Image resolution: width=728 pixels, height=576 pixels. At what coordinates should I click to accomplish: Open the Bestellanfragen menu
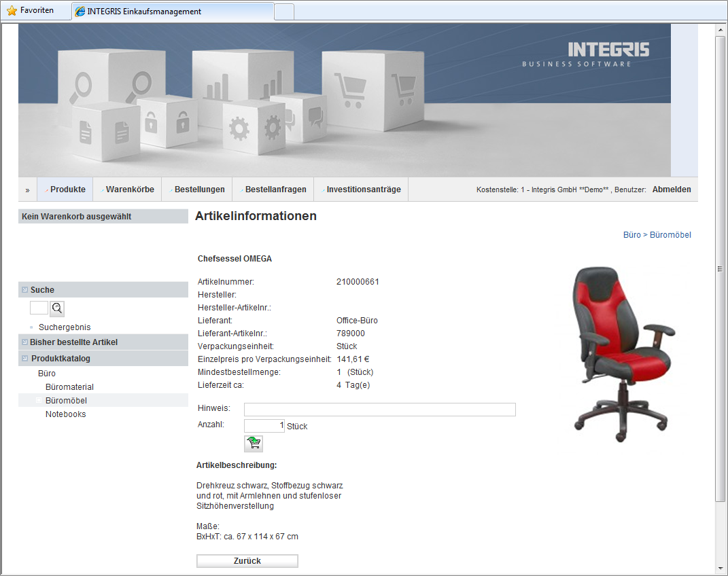point(273,190)
